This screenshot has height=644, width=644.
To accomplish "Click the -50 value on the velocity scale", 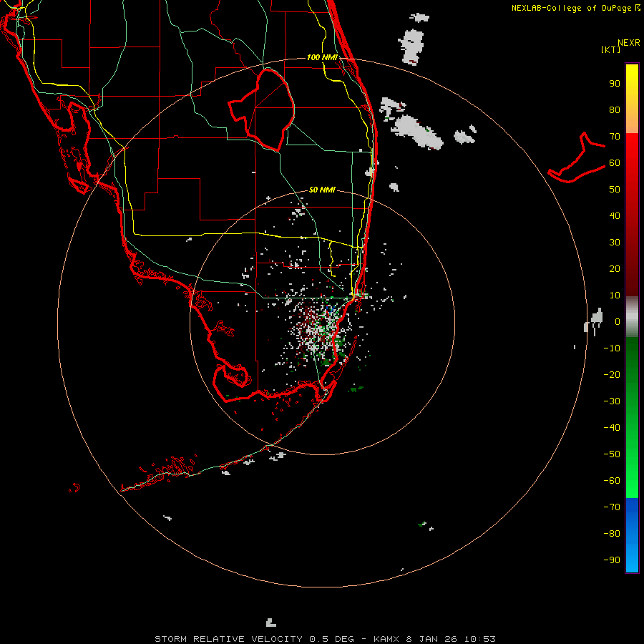I will click(x=612, y=454).
